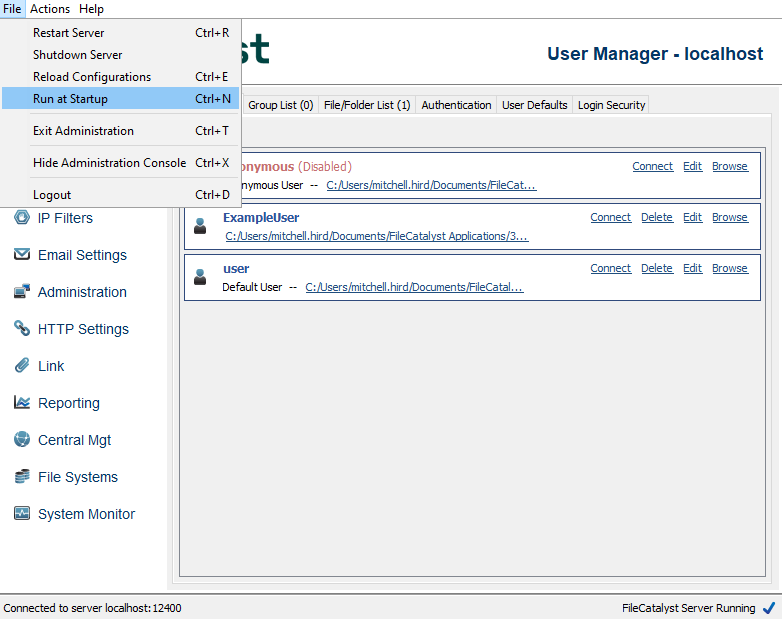The image size is (782, 619).
Task: Choose Exit Administration menu entry
Action: (x=121, y=131)
